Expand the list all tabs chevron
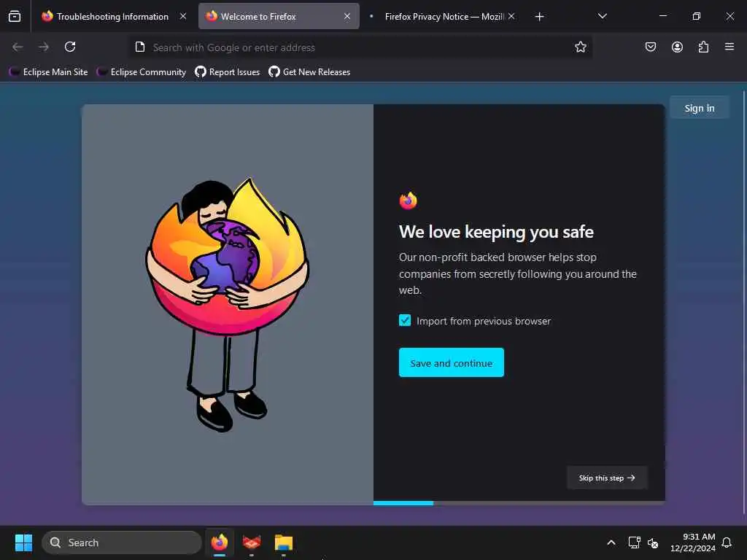This screenshot has height=560, width=747. pyautogui.click(x=602, y=16)
